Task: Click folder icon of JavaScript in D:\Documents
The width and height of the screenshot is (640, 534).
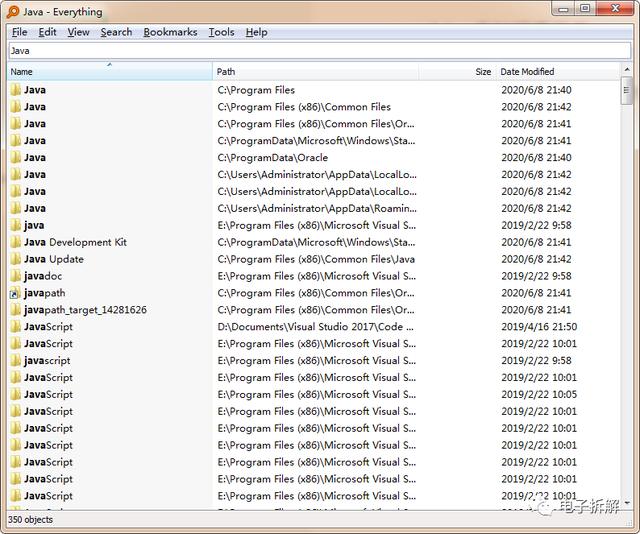Action: (16, 327)
